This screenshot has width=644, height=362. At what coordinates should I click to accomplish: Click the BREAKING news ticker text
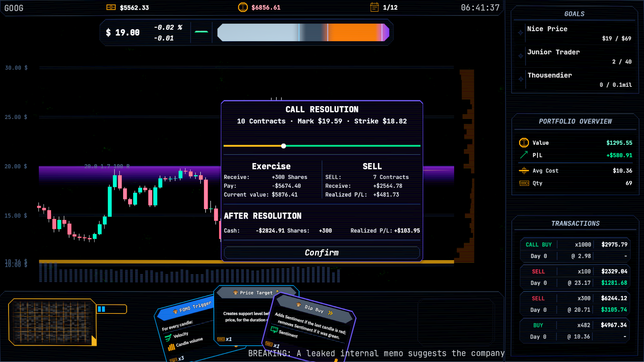[376, 353]
